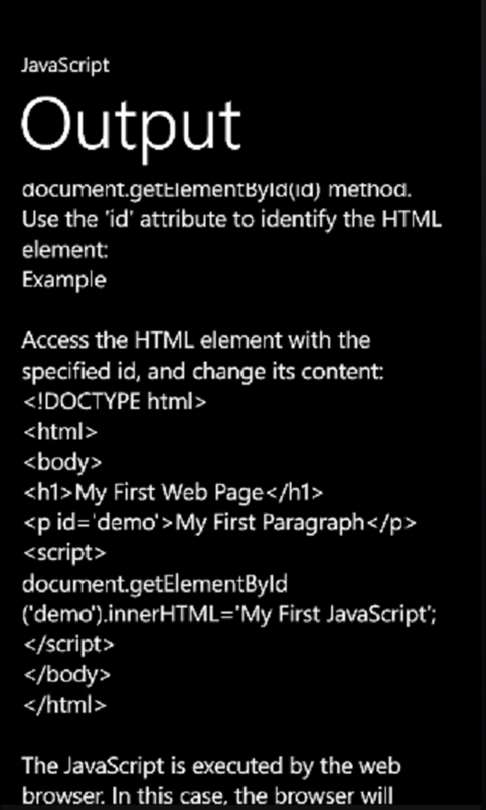Click the partially hidden document.getElementById(id) method line
The image size is (486, 810).
click(x=217, y=190)
